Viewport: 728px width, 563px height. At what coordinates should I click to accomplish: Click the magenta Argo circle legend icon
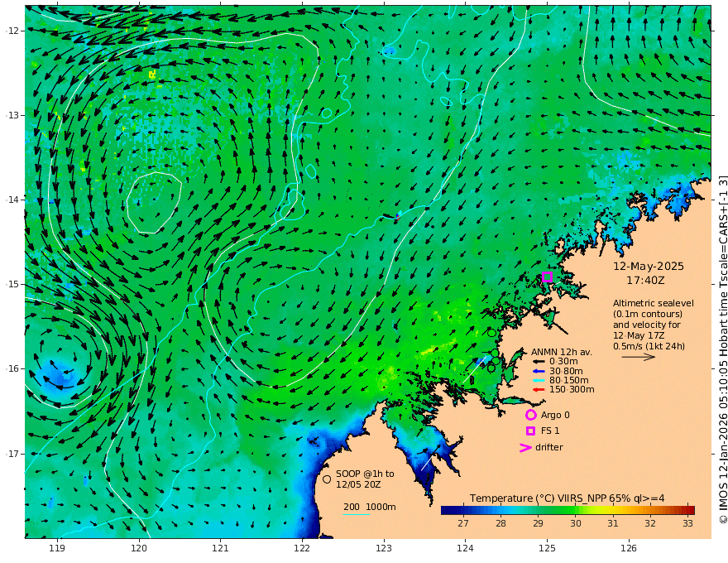pyautogui.click(x=530, y=415)
